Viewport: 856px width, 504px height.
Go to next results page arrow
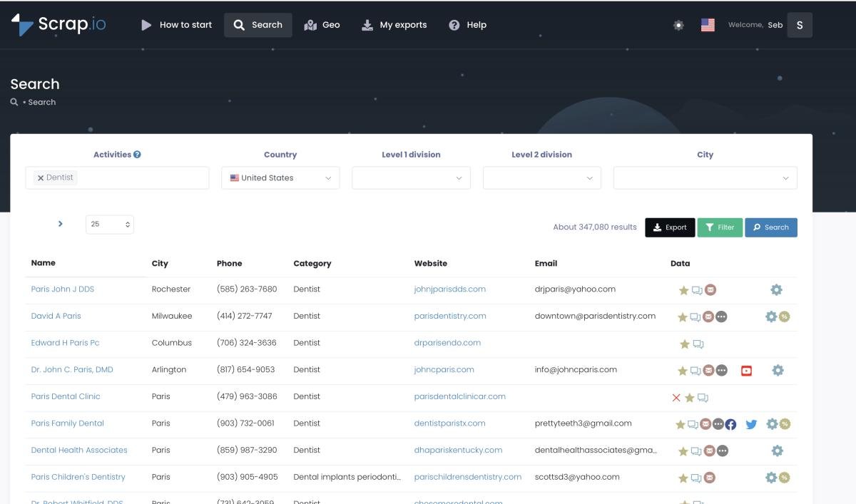61,224
